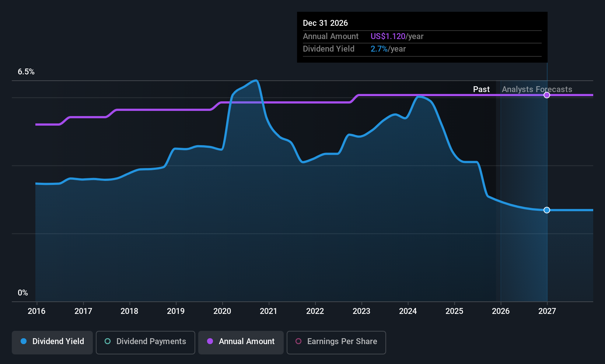Select the teal Dividend Payments circle icon
This screenshot has width=605, height=364.
[x=107, y=342]
